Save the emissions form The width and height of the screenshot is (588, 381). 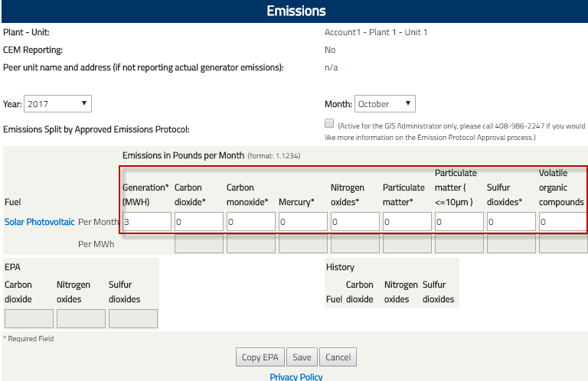coord(302,357)
